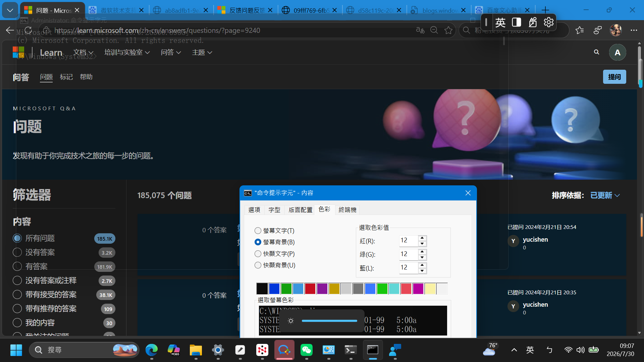Open Microsoft 365 Copilot taskbar icon

(173, 350)
